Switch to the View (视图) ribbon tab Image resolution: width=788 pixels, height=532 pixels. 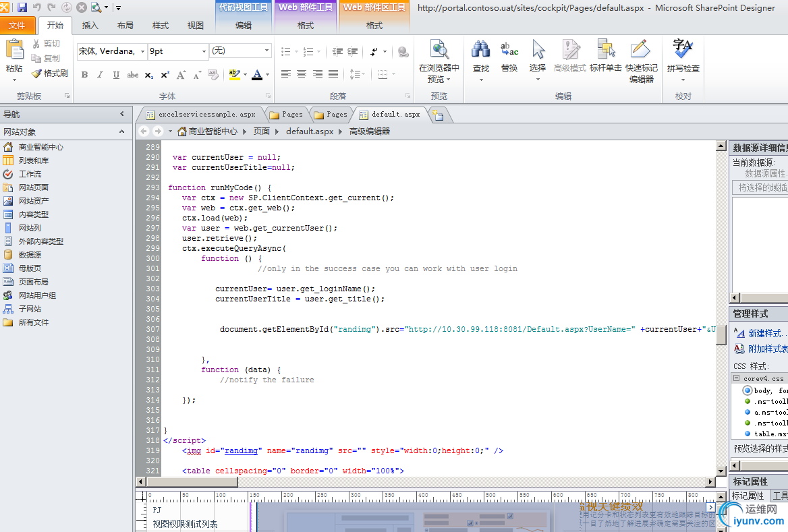[x=196, y=25]
